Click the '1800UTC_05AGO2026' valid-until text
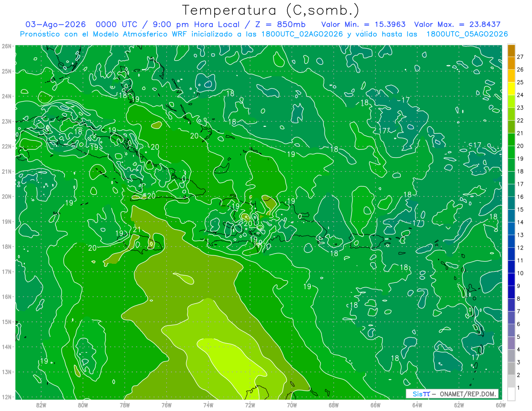 [467, 34]
